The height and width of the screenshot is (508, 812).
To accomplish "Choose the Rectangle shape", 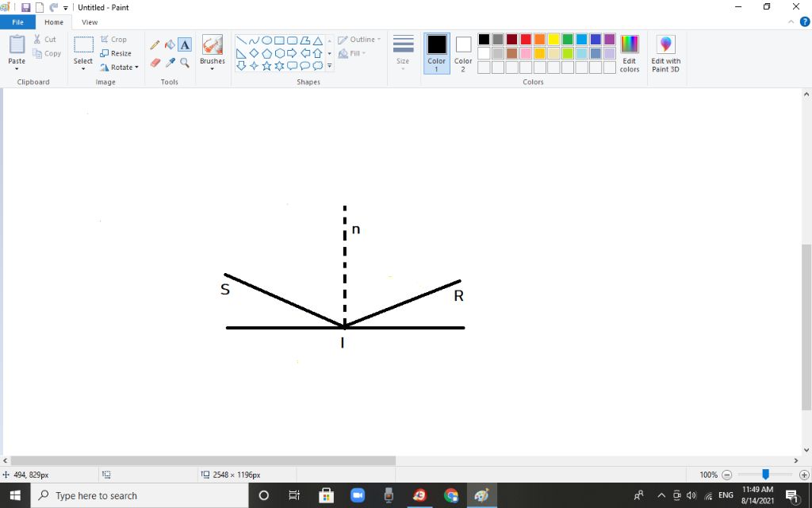I will tap(279, 40).
